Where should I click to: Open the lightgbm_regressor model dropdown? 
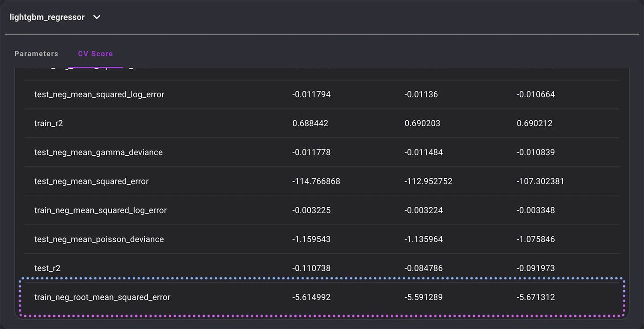coord(55,17)
